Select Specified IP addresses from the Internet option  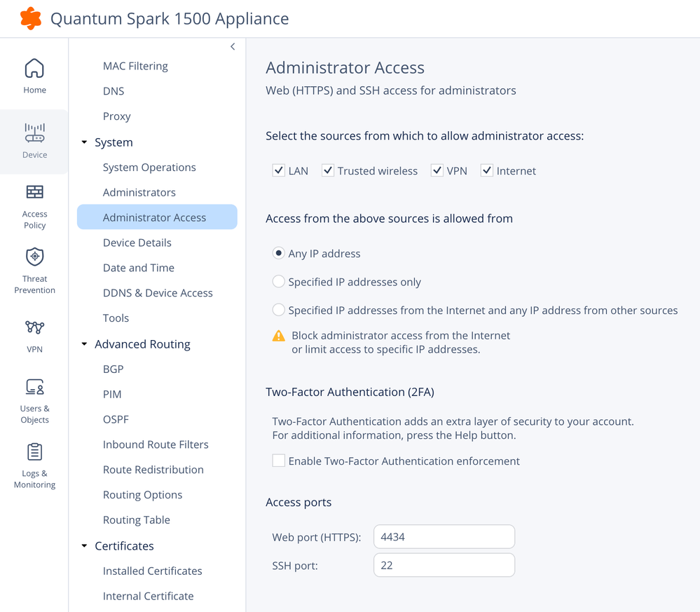point(279,310)
